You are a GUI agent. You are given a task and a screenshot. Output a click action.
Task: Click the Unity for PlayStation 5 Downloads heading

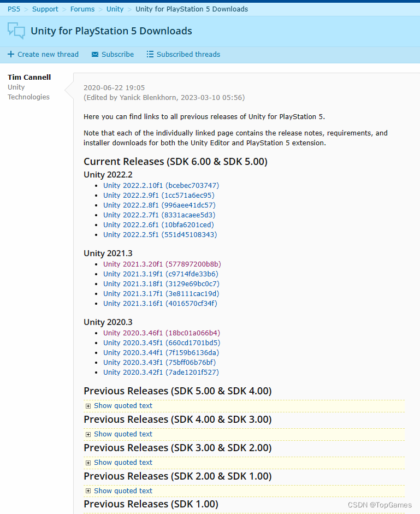tap(111, 31)
